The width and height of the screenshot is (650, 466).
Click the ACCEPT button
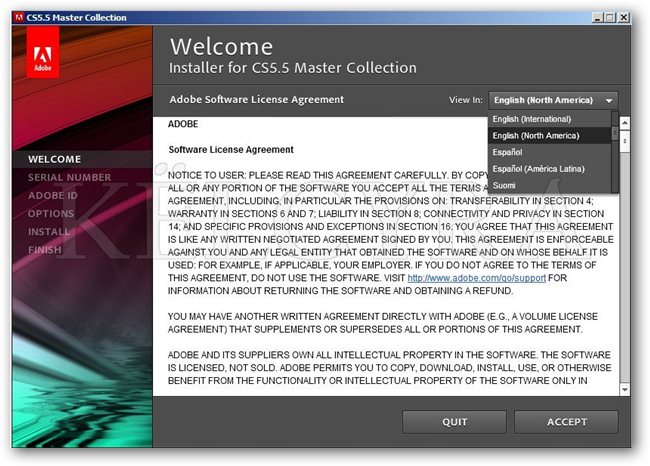pyautogui.click(x=566, y=422)
